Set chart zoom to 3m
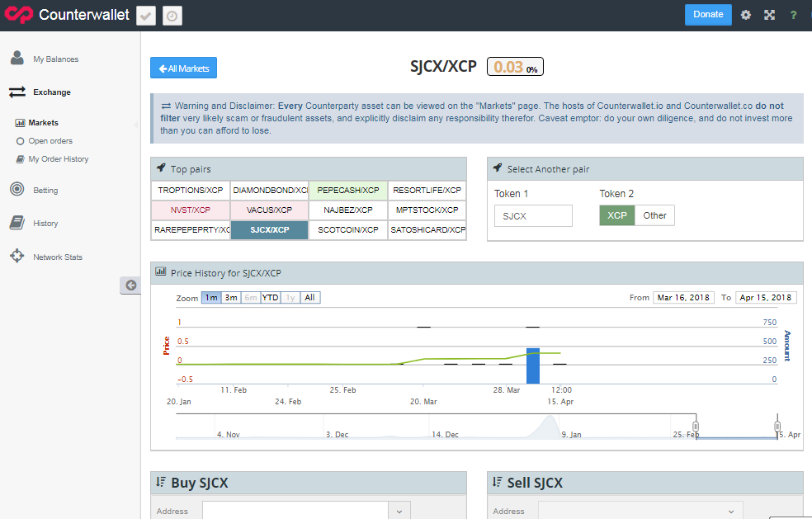Image resolution: width=812 pixels, height=519 pixels. click(x=231, y=297)
